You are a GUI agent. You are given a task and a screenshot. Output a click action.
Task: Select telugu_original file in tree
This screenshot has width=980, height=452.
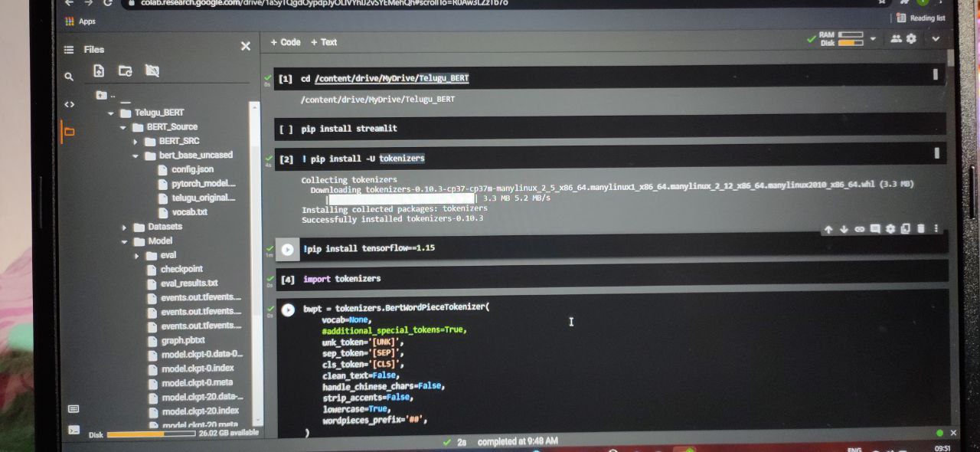point(204,198)
